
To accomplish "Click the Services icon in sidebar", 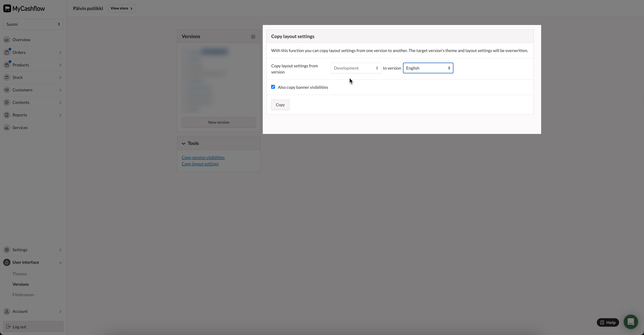I will coord(7,128).
